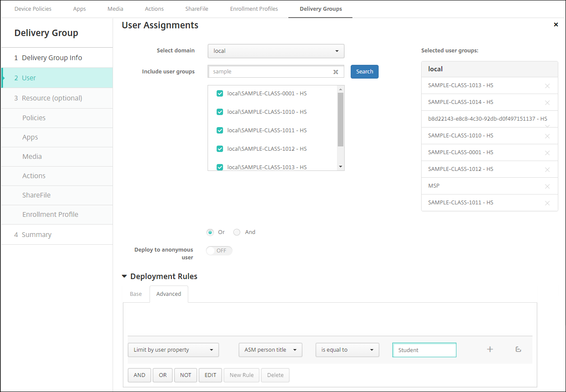Screen dimensions: 566x392
Task: Clear the user group search text
Action: point(336,72)
